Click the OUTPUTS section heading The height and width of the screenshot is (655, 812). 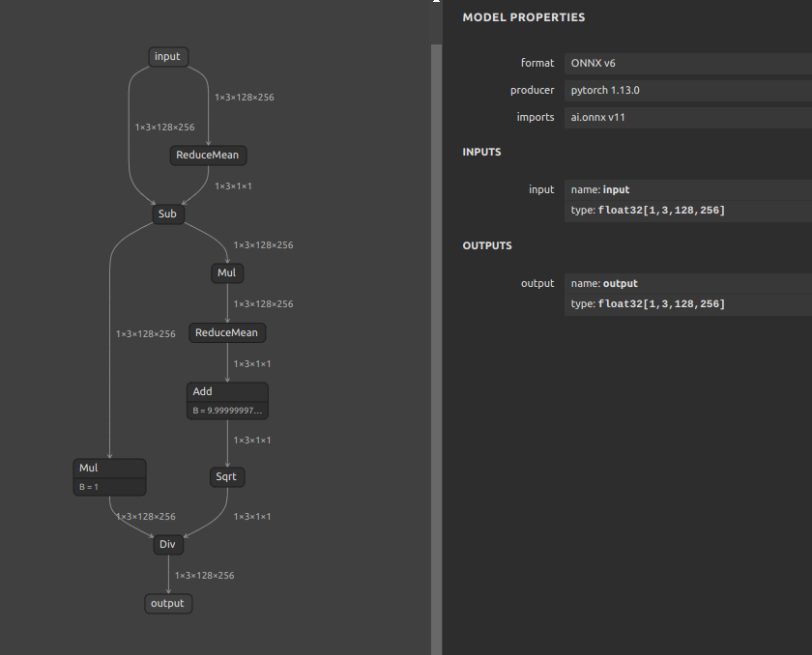pos(487,245)
